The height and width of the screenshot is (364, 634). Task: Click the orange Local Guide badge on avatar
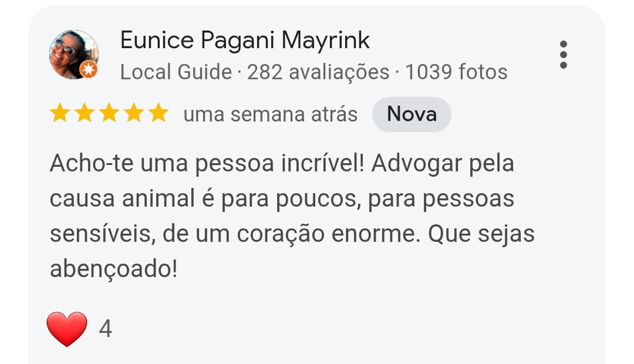pyautogui.click(x=89, y=69)
